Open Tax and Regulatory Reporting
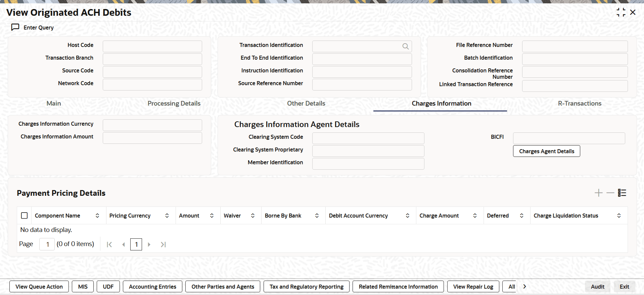 (307, 287)
